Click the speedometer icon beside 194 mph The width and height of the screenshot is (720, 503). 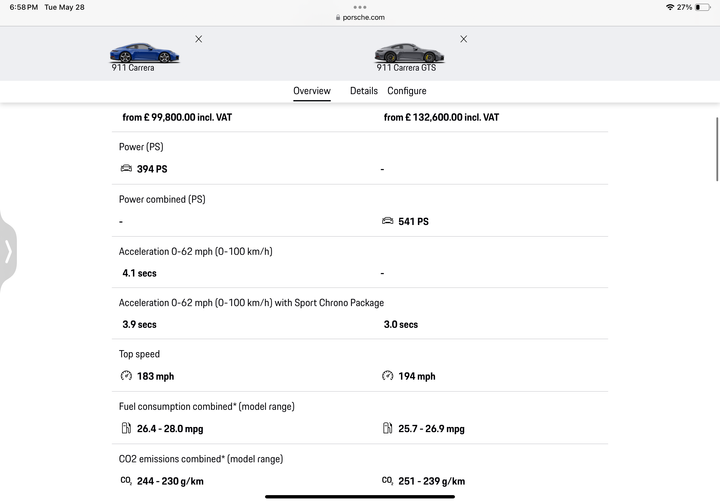388,376
